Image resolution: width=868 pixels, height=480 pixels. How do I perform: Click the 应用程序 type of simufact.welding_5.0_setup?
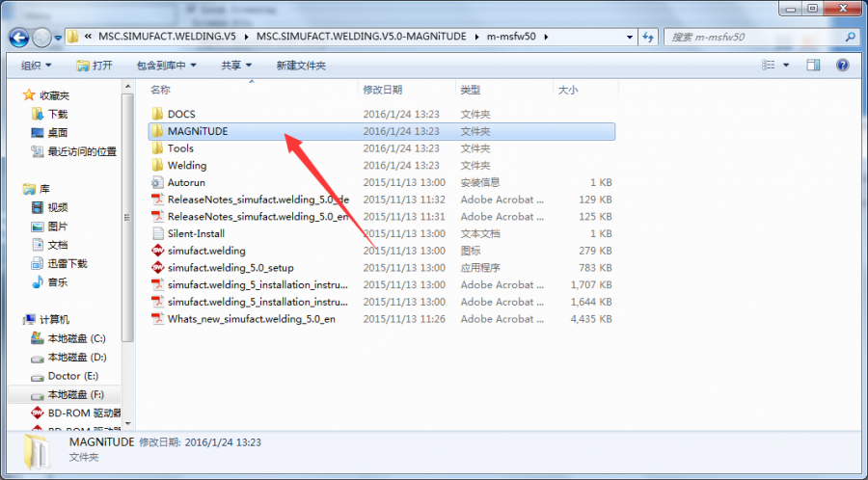480,268
